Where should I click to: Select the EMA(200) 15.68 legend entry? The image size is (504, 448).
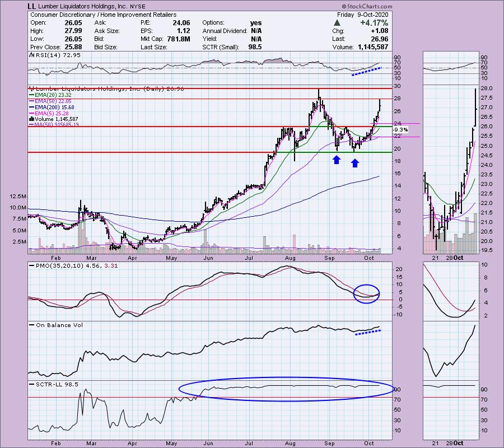pos(54,108)
